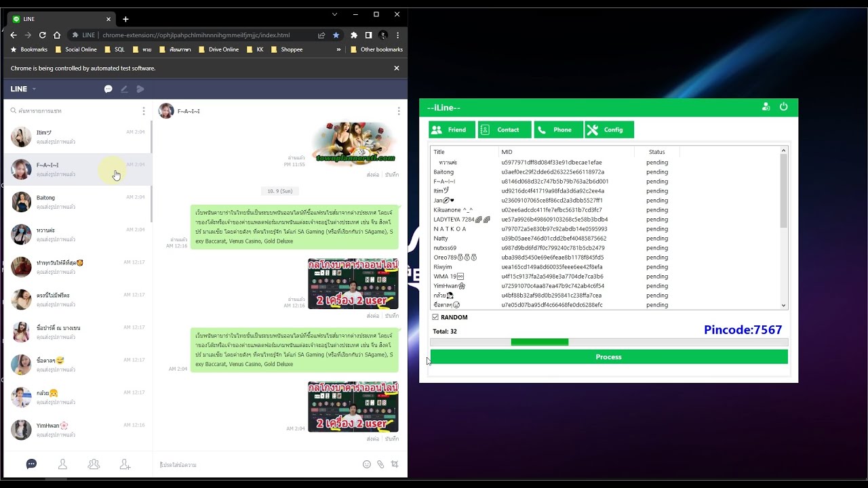Click the green Process button
Screen dimensions: 868x488
coord(609,357)
